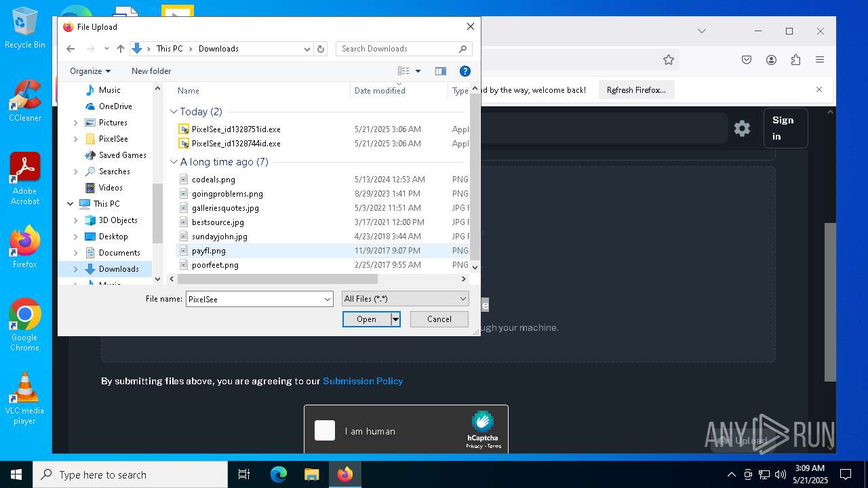868x488 pixels.
Task: Change view layout icon
Action: tap(403, 71)
